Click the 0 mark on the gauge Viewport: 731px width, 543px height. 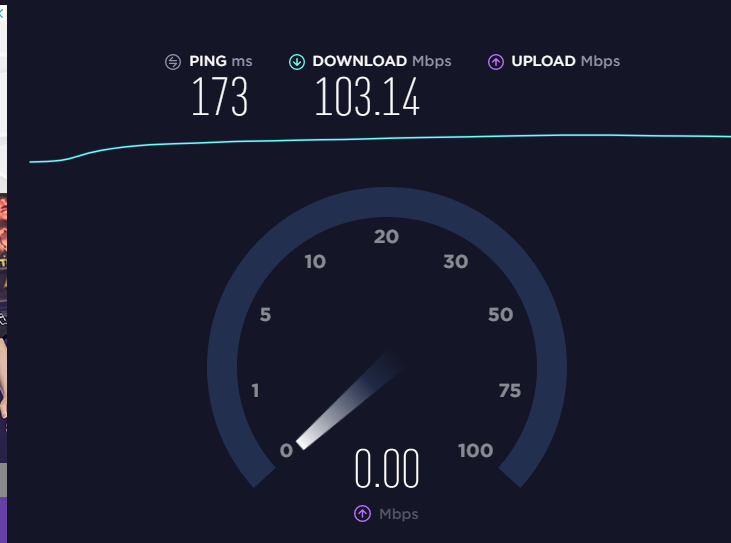tap(286, 450)
